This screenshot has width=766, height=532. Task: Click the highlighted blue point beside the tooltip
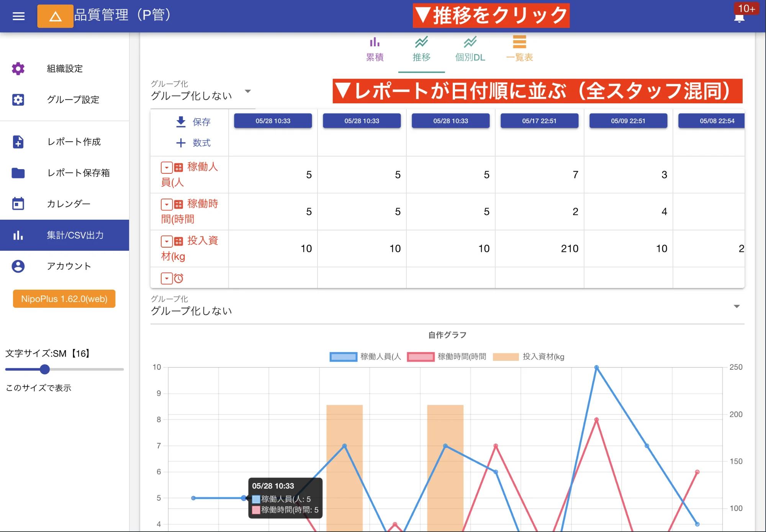(244, 498)
